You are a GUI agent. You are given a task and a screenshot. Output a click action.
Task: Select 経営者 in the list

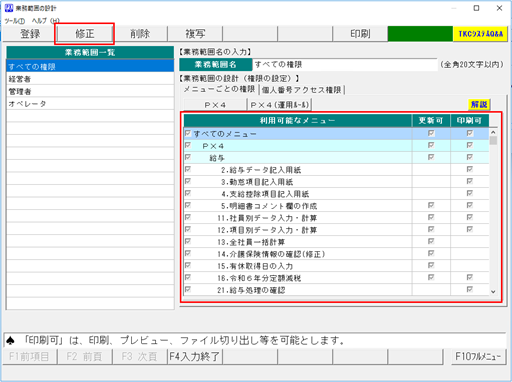tap(90, 79)
